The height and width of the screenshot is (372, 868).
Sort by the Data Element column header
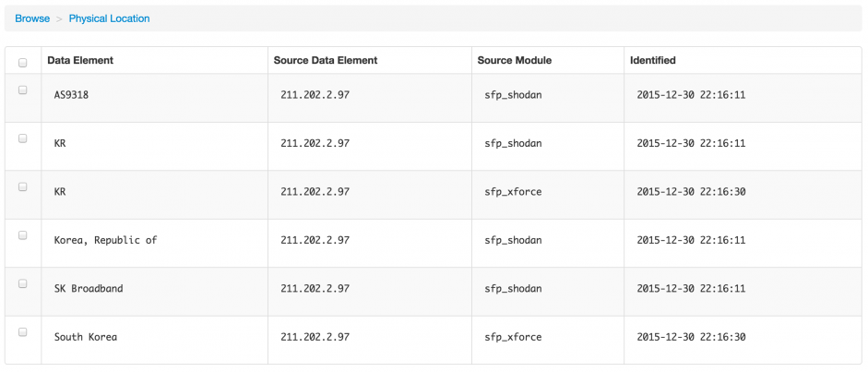click(x=80, y=61)
